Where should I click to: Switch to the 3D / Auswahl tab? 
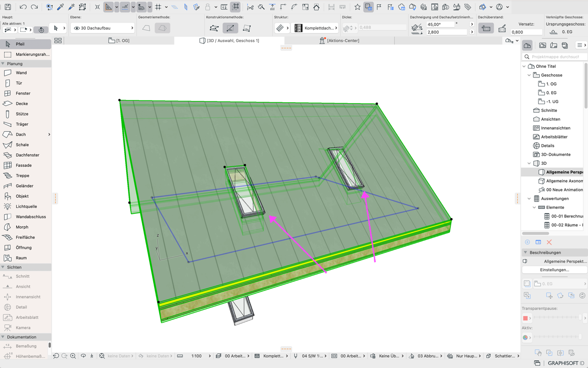pos(229,40)
